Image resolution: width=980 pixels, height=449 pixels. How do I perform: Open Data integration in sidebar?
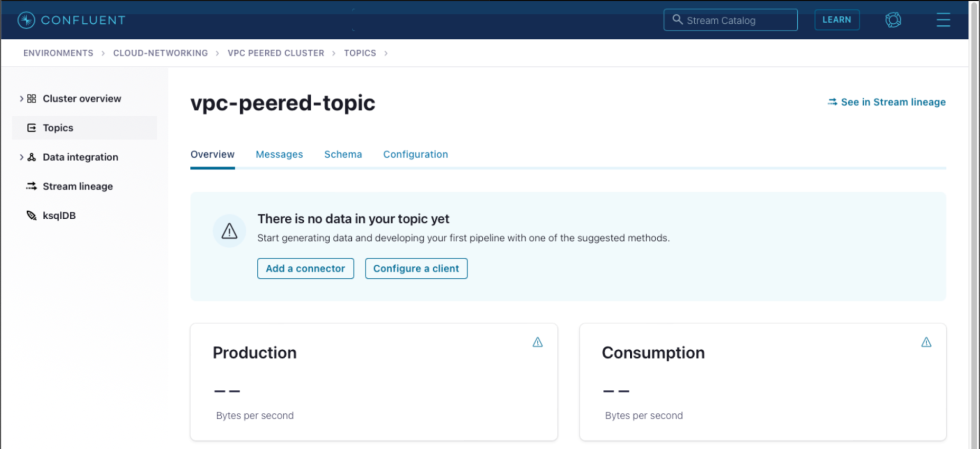point(80,157)
